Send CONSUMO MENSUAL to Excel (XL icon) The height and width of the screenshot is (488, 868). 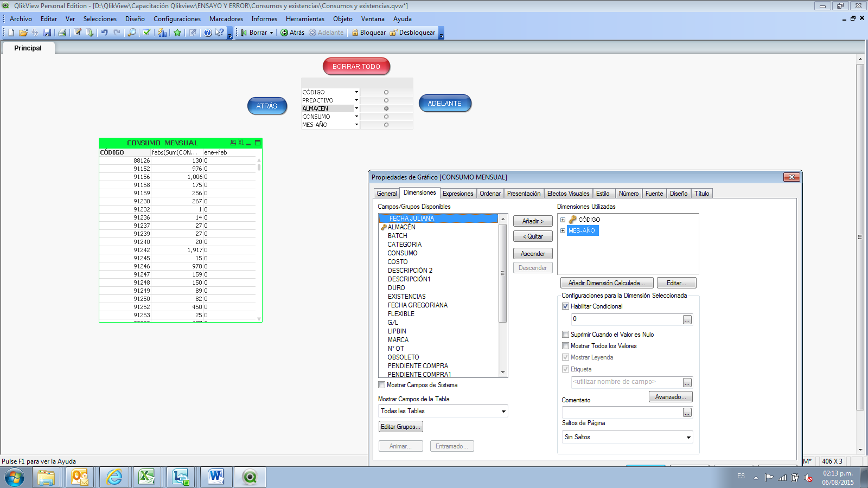pos(241,143)
